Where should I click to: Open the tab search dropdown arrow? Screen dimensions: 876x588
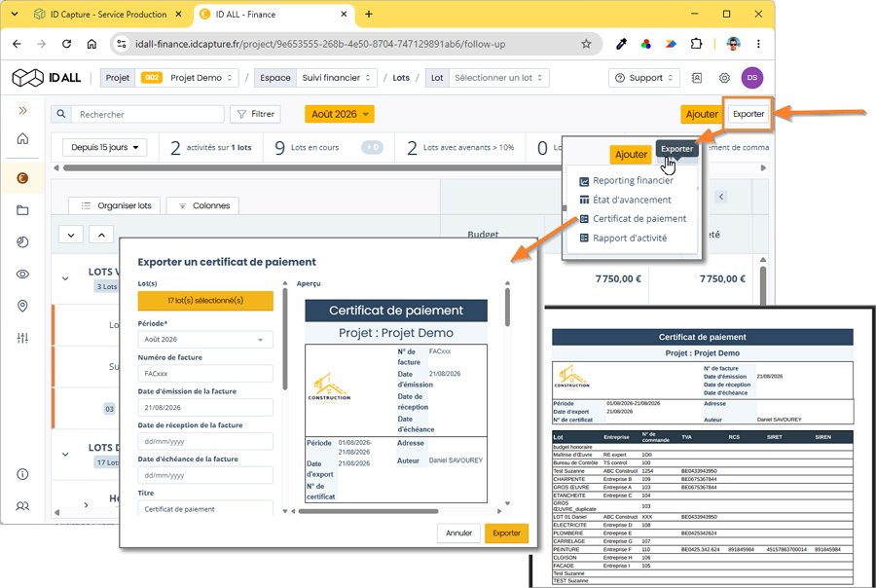[15, 14]
